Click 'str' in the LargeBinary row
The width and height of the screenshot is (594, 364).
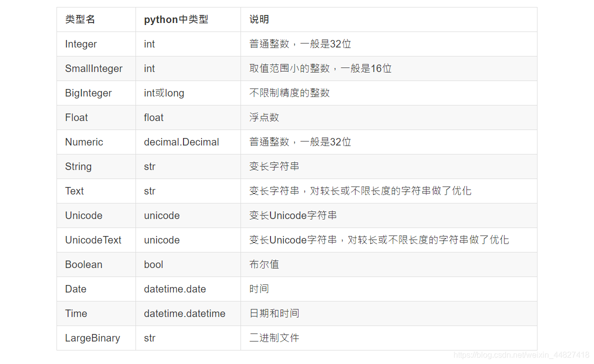[x=149, y=338]
